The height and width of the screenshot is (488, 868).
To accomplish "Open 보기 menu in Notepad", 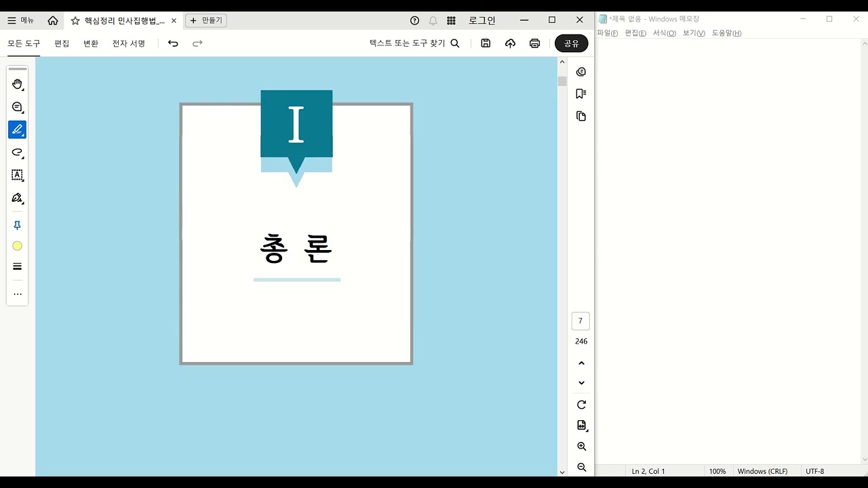I will pyautogui.click(x=694, y=33).
